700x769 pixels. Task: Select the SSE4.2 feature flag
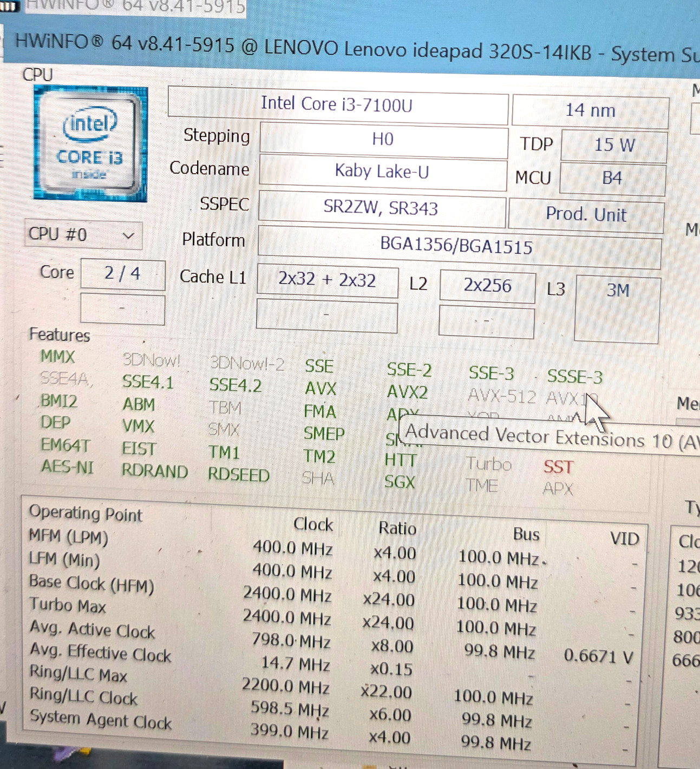(x=235, y=385)
